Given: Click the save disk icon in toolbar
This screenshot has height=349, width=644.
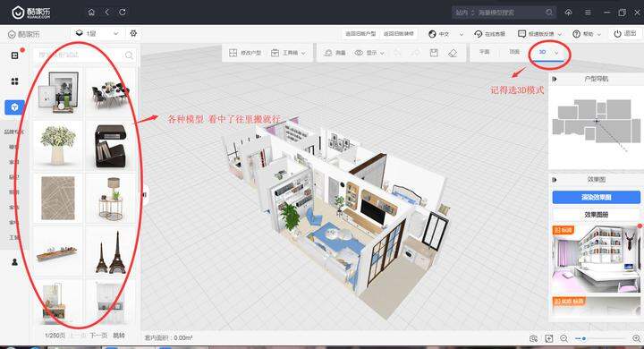Looking at the screenshot, I should point(434,53).
